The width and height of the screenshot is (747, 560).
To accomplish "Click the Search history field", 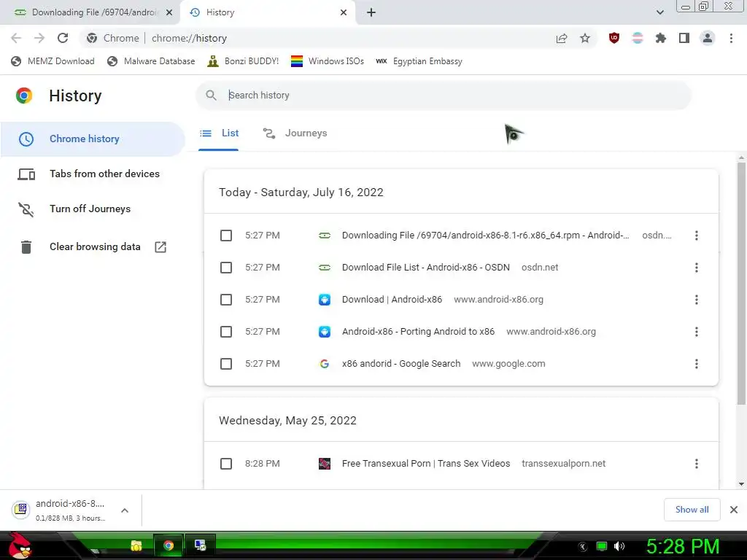I will pos(444,96).
